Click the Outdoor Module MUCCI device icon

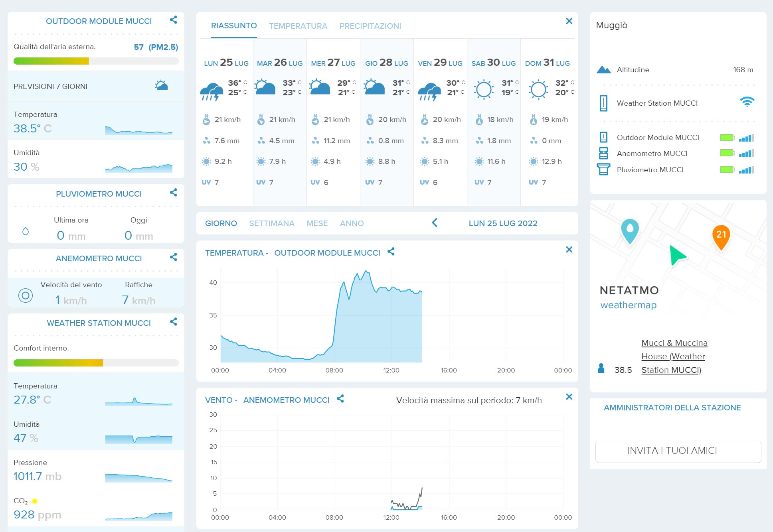click(x=604, y=137)
